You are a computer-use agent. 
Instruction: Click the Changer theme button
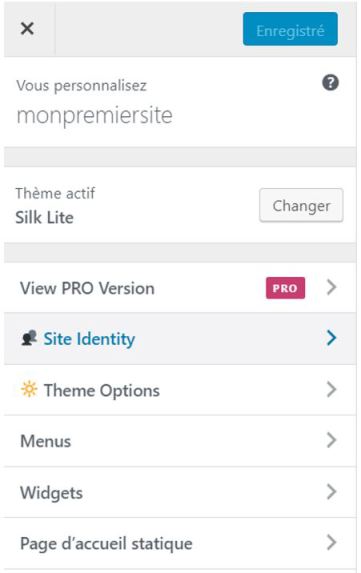[301, 205]
